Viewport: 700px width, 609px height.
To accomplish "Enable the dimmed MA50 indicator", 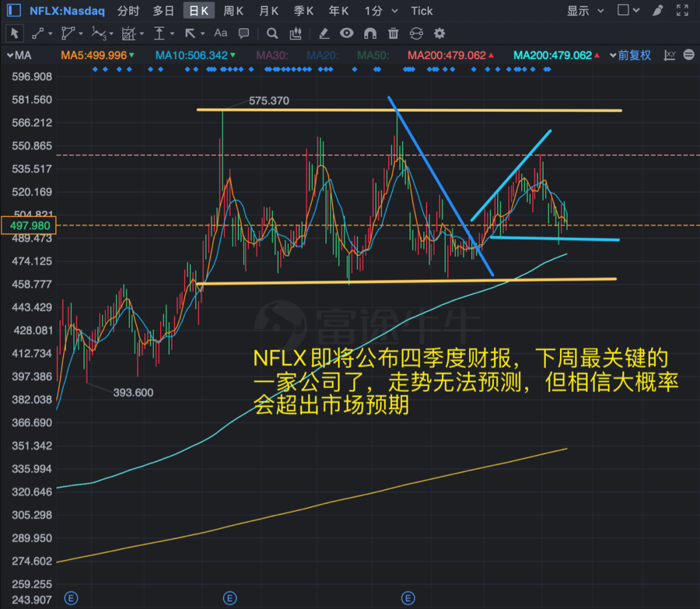I will [x=373, y=56].
